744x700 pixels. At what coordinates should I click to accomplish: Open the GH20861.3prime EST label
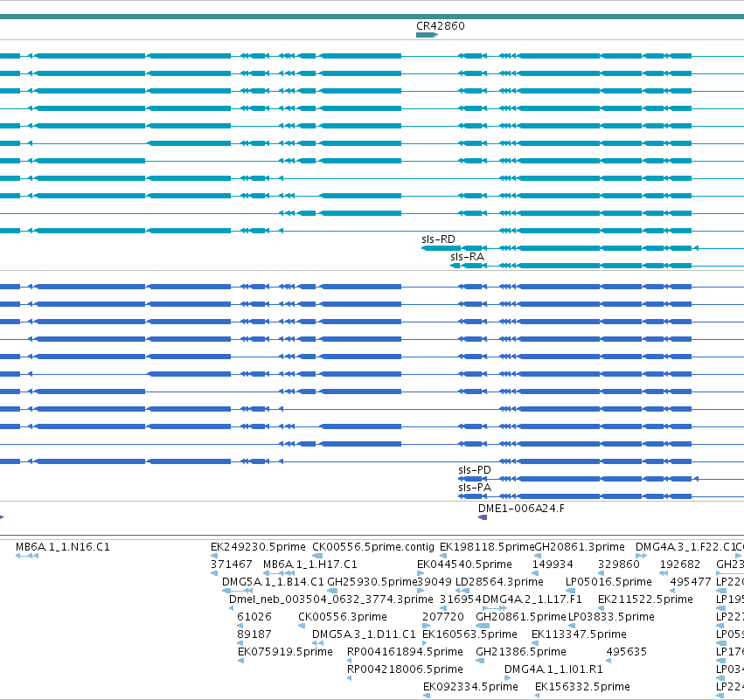click(x=580, y=547)
